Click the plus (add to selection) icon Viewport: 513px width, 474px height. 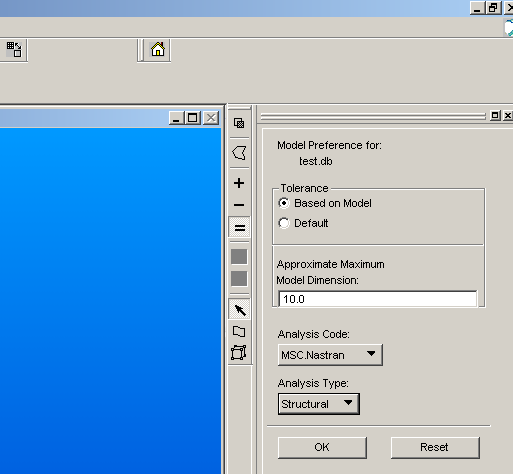[239, 183]
